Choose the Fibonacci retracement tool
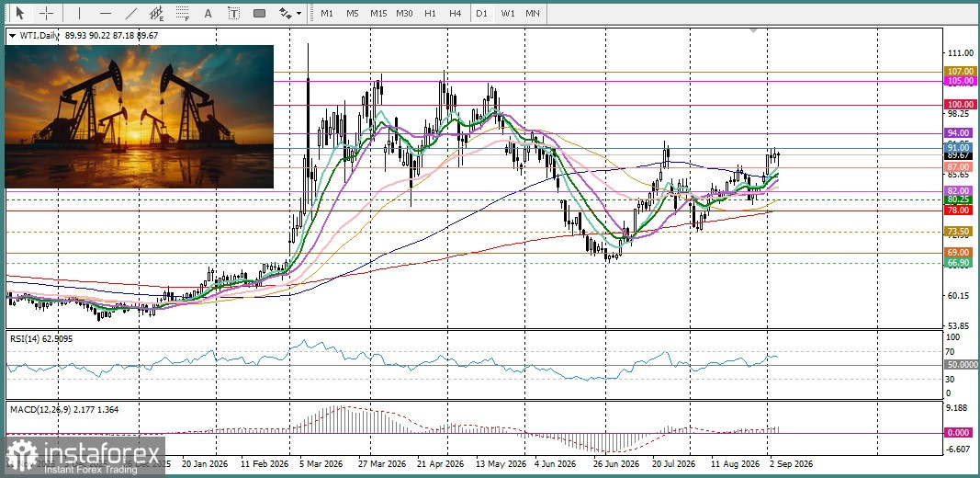 [x=183, y=13]
